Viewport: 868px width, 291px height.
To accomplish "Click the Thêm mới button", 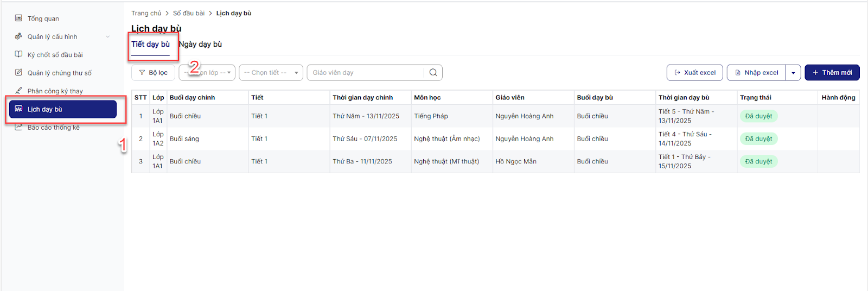I will pos(832,73).
